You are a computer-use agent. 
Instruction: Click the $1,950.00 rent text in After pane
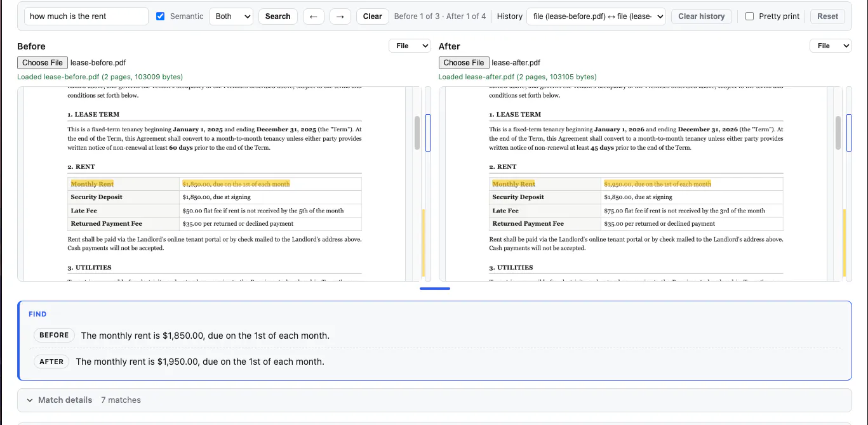(x=657, y=184)
